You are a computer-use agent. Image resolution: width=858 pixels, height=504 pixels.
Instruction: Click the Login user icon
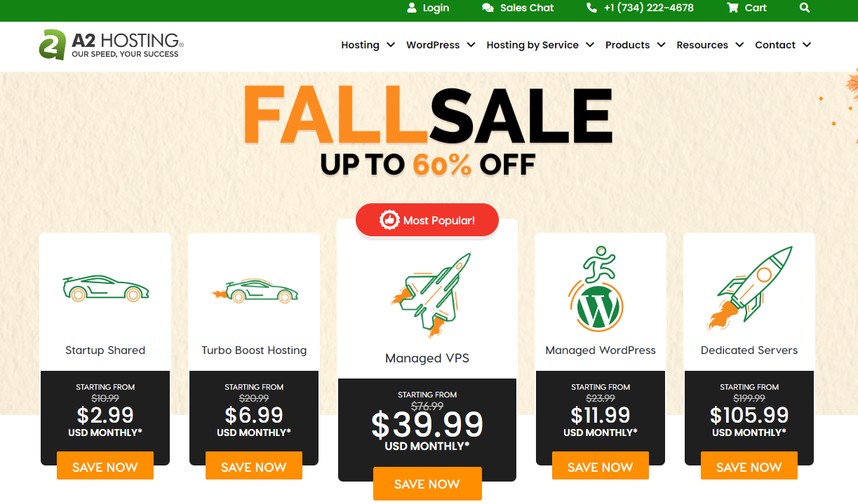tap(412, 8)
